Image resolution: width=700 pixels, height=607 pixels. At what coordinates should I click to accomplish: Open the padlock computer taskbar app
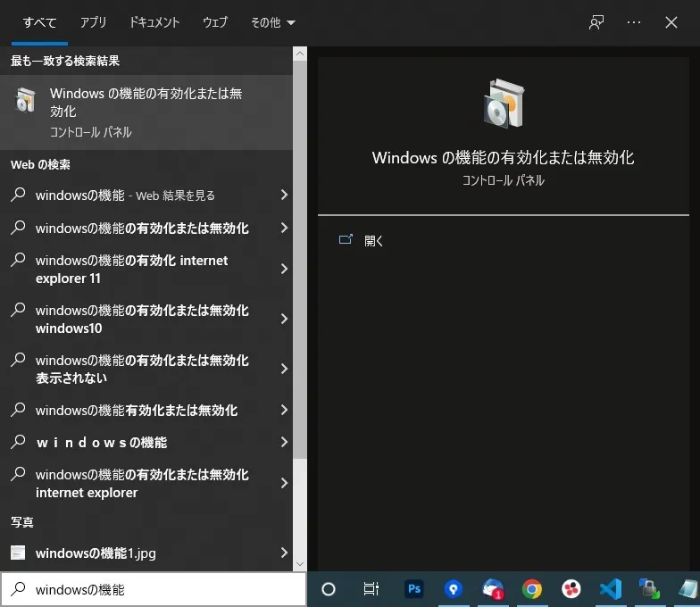[x=649, y=589]
